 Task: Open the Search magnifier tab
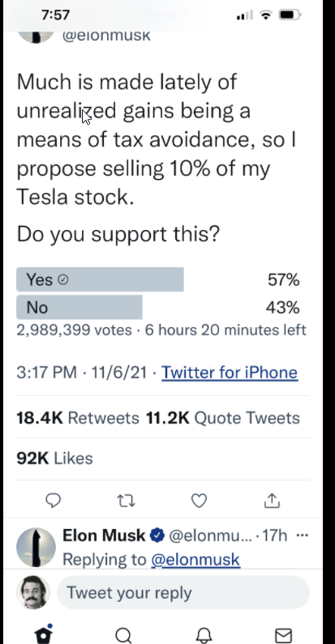point(123,636)
